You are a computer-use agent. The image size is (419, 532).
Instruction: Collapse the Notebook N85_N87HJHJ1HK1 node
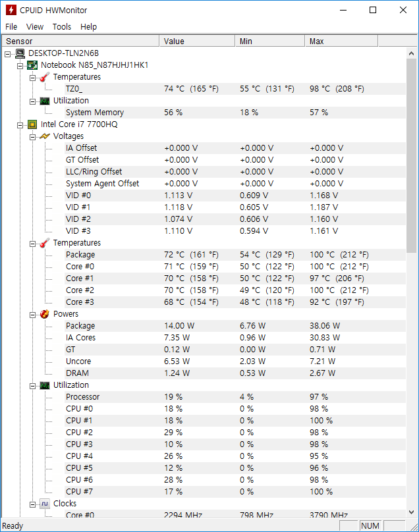click(20, 65)
